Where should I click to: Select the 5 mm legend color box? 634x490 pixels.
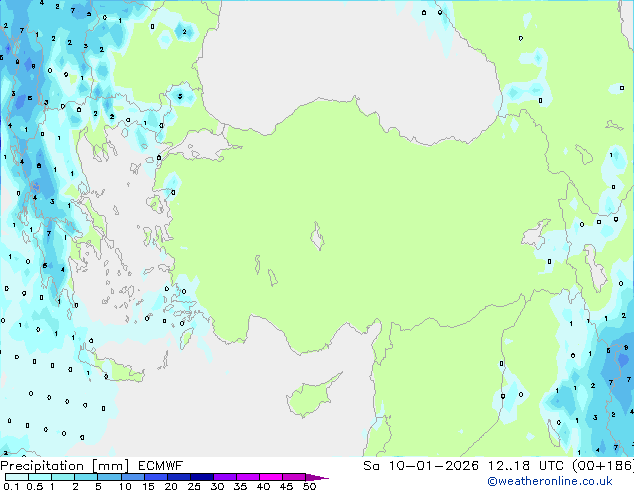point(109,477)
